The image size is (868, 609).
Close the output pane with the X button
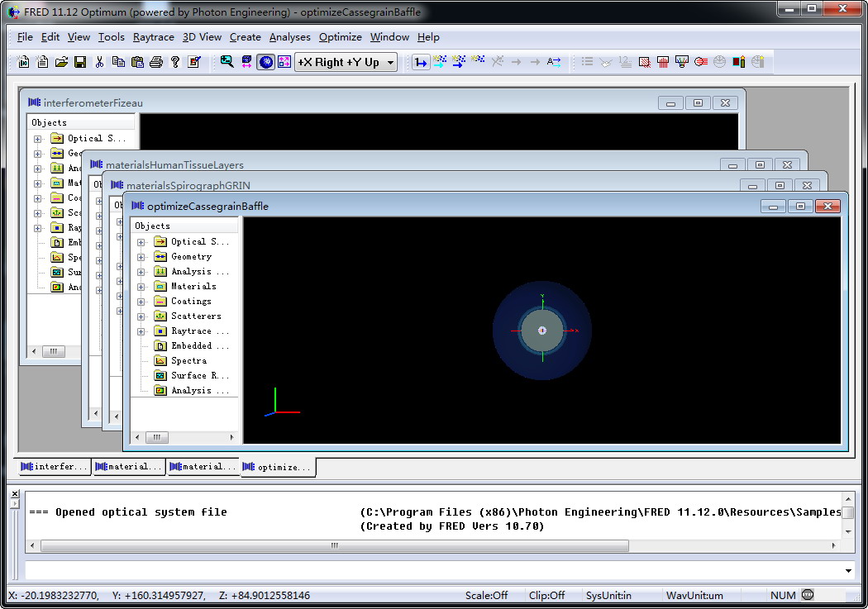pyautogui.click(x=15, y=493)
